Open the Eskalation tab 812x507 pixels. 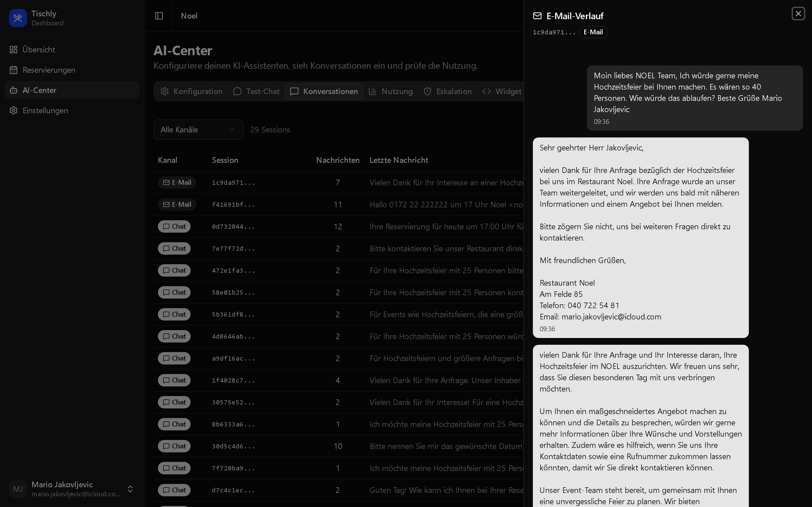(448, 92)
